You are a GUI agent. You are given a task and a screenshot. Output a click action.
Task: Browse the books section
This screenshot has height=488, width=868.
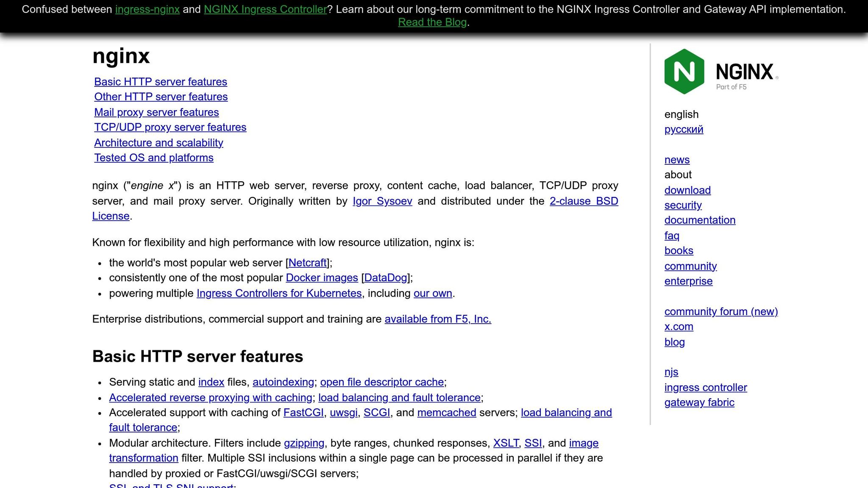point(678,250)
